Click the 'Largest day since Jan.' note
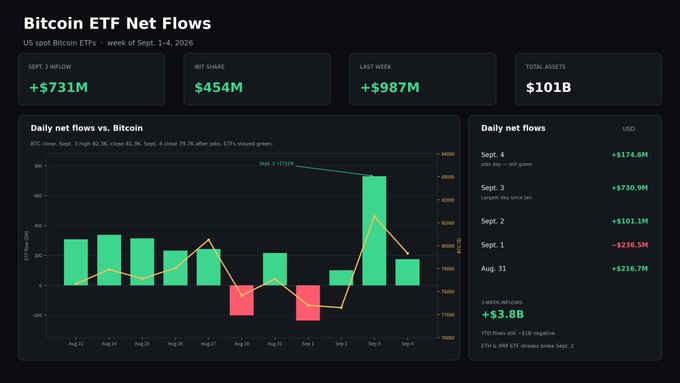680x383 pixels. pos(507,197)
